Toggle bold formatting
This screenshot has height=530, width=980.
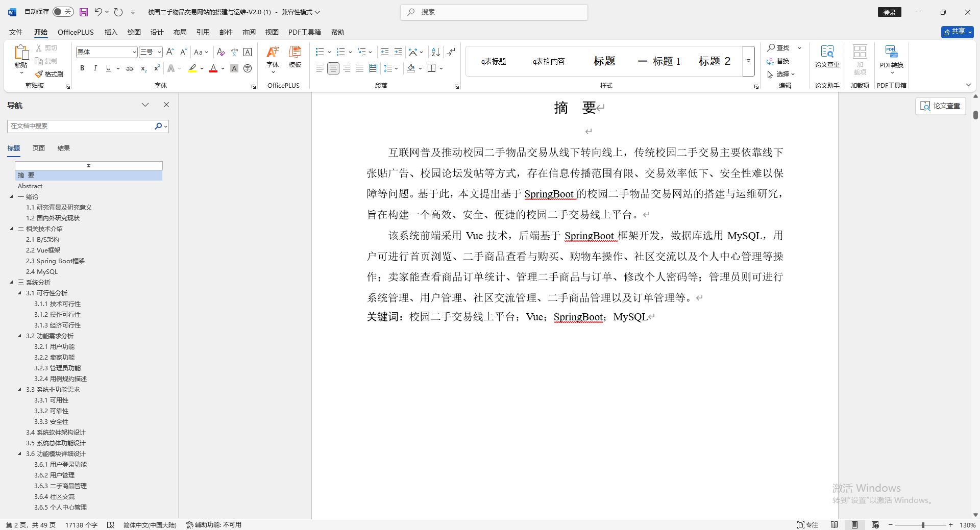pyautogui.click(x=82, y=68)
